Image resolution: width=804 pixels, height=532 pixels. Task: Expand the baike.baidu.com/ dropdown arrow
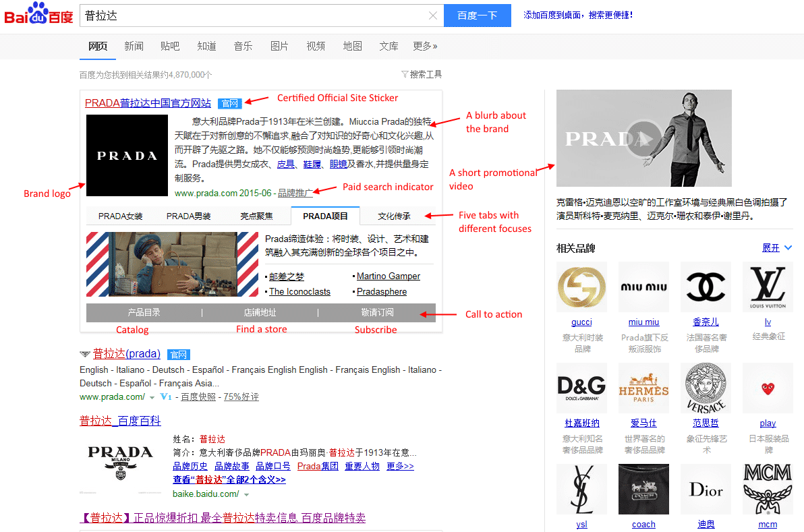click(x=247, y=495)
